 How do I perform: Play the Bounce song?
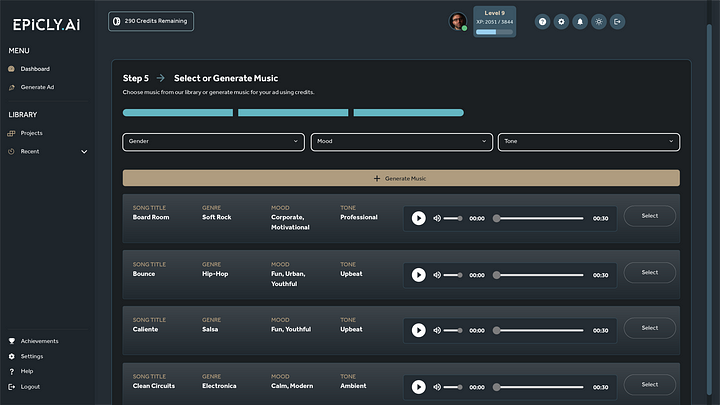(418, 275)
